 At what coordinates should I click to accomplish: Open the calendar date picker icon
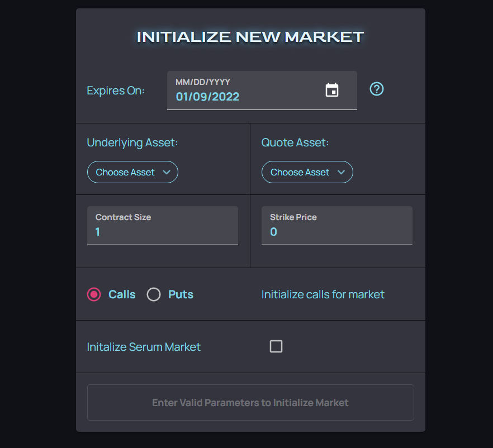[332, 90]
